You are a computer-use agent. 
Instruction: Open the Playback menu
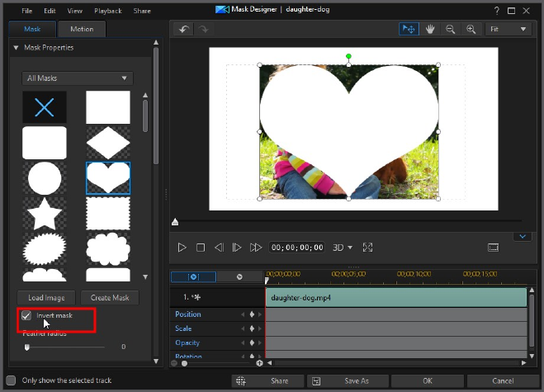(108, 11)
